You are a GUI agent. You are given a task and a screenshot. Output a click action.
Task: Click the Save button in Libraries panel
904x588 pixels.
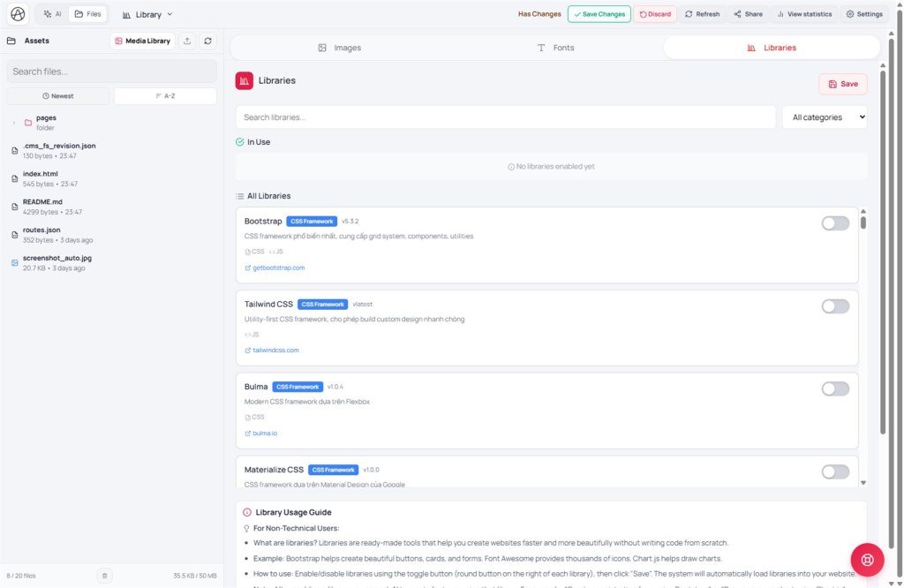tap(843, 84)
